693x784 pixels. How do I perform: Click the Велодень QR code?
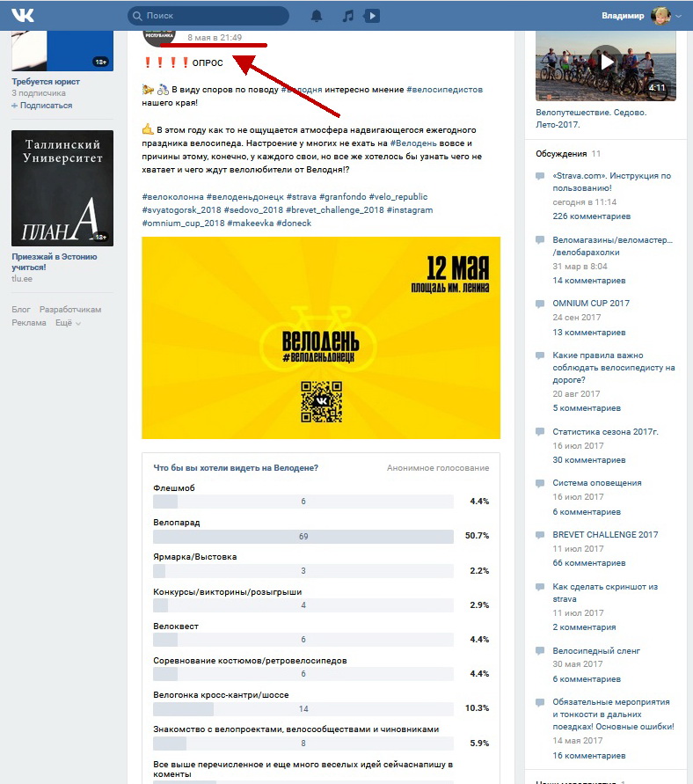click(x=321, y=402)
